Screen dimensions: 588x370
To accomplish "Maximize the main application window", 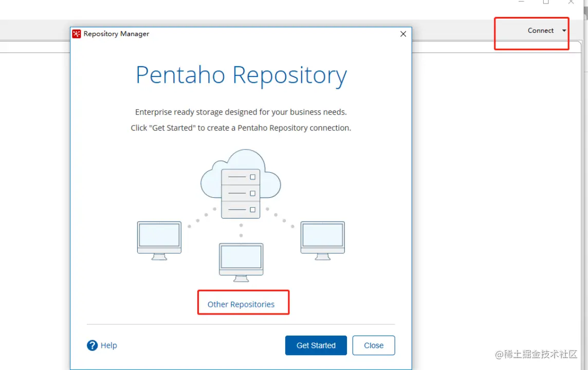I will (x=546, y=2).
